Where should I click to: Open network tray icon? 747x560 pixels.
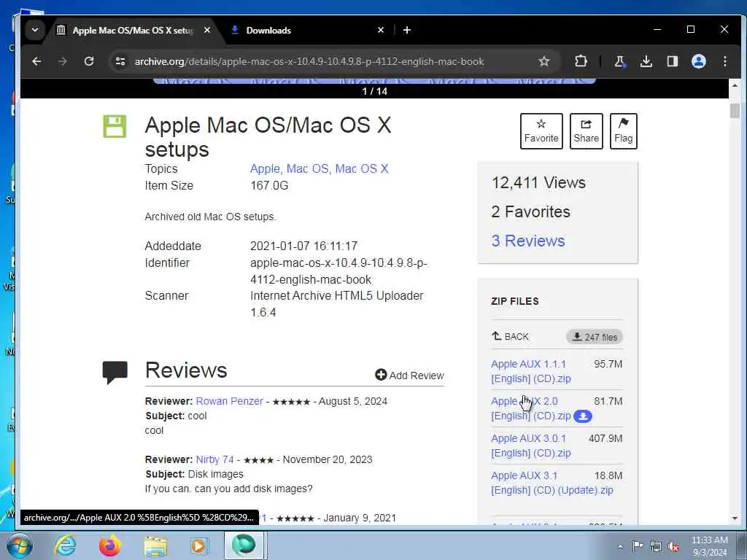click(656, 546)
